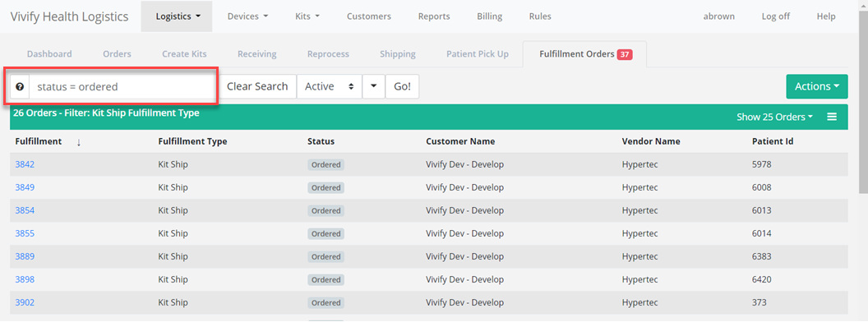Expand the caret dropdown beside Go!
Screen dimensions: 868x322
point(374,87)
